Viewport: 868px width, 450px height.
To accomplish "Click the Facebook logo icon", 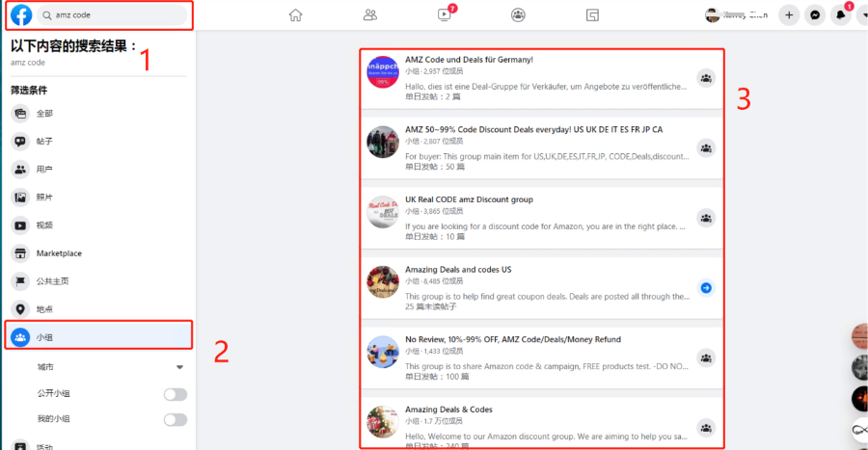I will click(x=21, y=14).
